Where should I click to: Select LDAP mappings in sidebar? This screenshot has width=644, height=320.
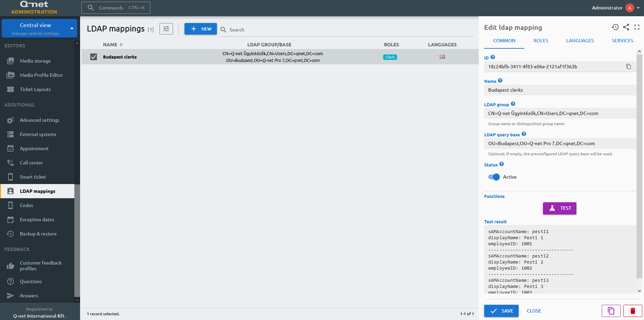pos(37,191)
